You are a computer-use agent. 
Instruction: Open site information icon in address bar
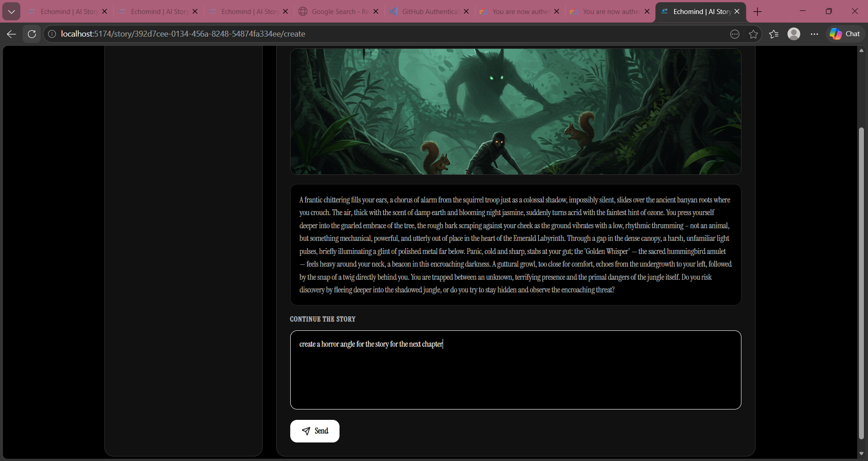(x=52, y=34)
